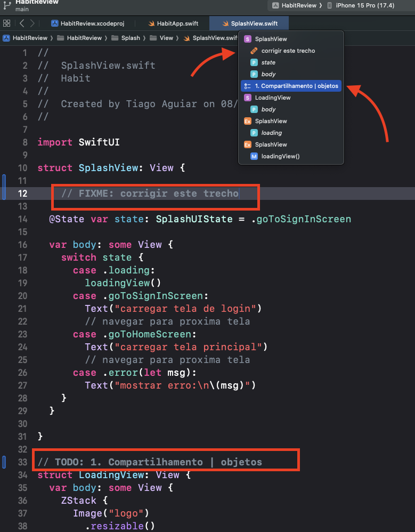
Task: Click 'struct SplashView: View {' declaration
Action: [111, 167]
